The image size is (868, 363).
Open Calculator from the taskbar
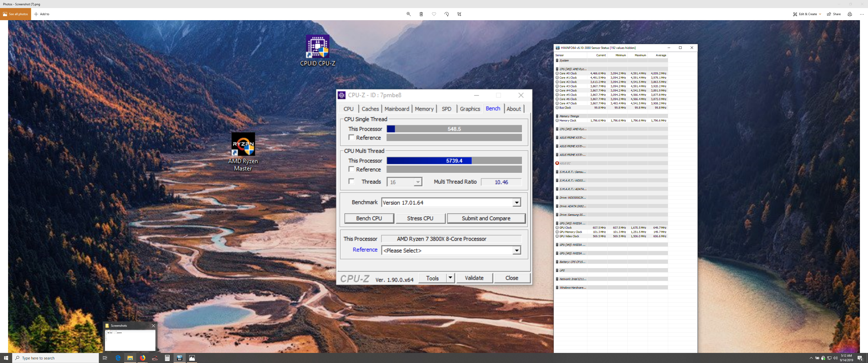[167, 358]
